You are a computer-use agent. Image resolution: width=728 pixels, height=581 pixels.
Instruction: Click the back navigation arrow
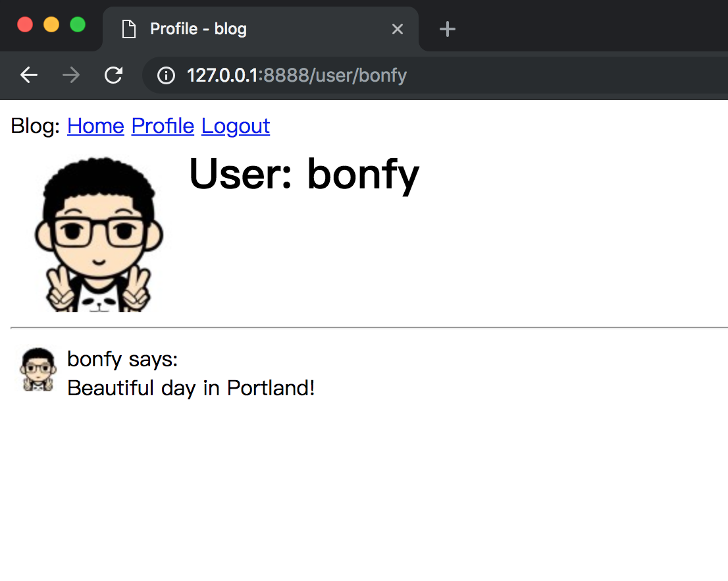(29, 76)
